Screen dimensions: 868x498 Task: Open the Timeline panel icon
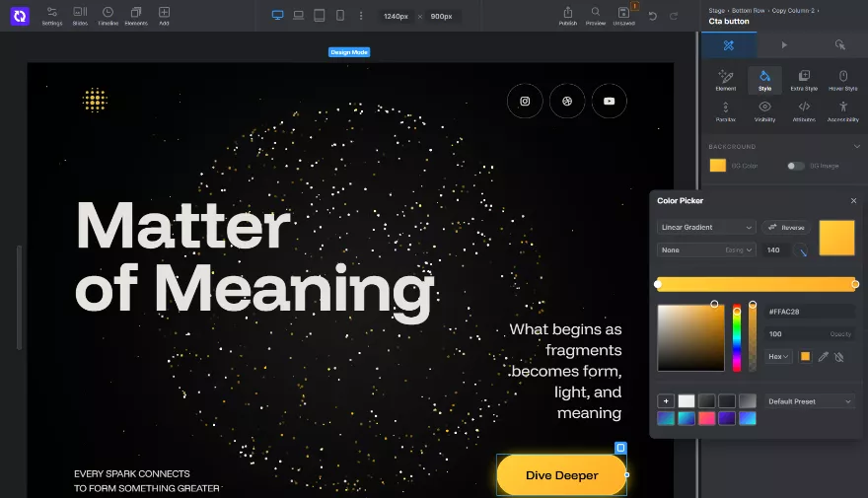pyautogui.click(x=108, y=15)
